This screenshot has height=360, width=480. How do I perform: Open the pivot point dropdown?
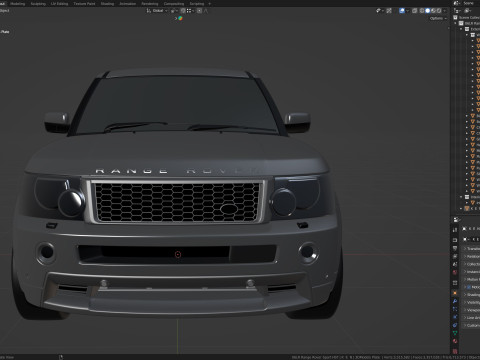tap(174, 11)
